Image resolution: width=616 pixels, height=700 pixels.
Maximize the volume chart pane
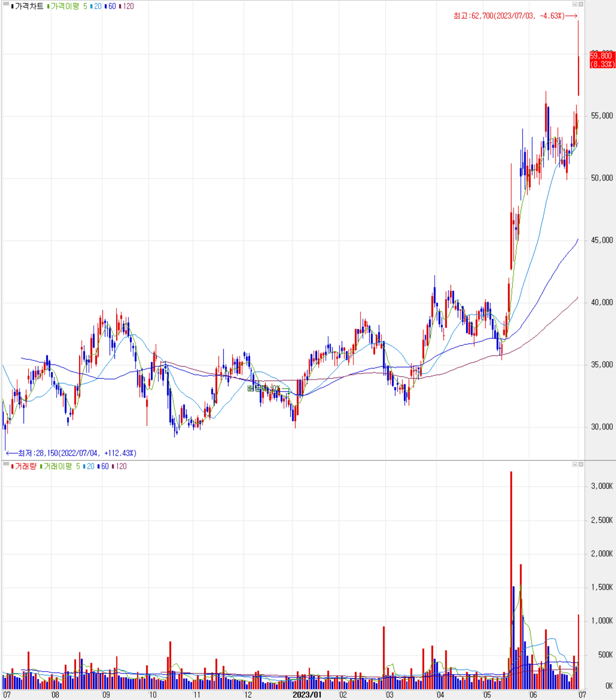click(575, 464)
